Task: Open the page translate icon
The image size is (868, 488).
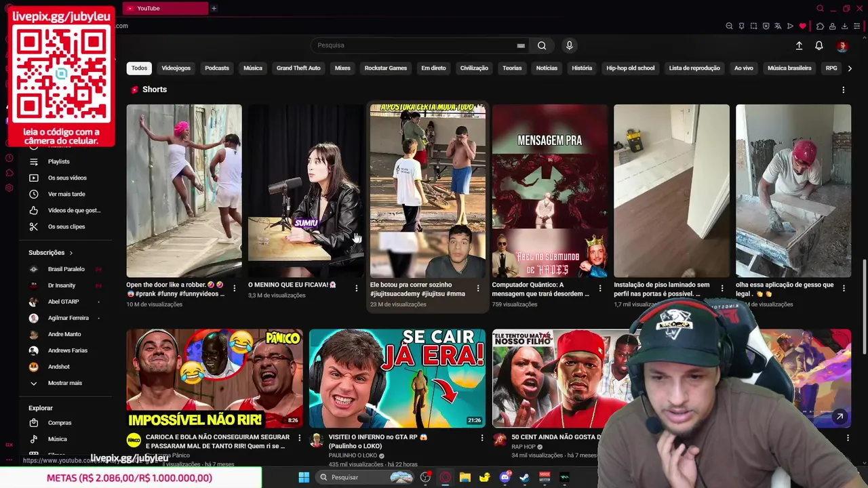Action: click(x=778, y=26)
